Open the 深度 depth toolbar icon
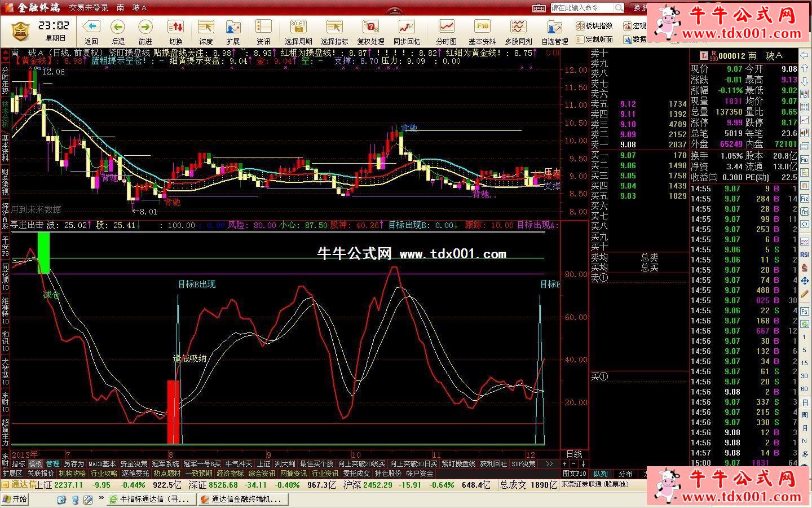Screen dimensions: 812x508 coord(206,27)
